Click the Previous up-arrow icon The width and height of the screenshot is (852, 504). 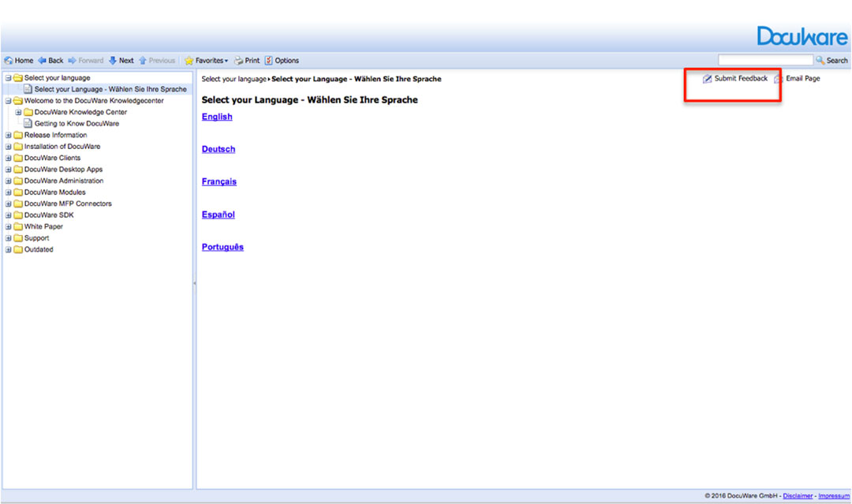[x=143, y=60]
